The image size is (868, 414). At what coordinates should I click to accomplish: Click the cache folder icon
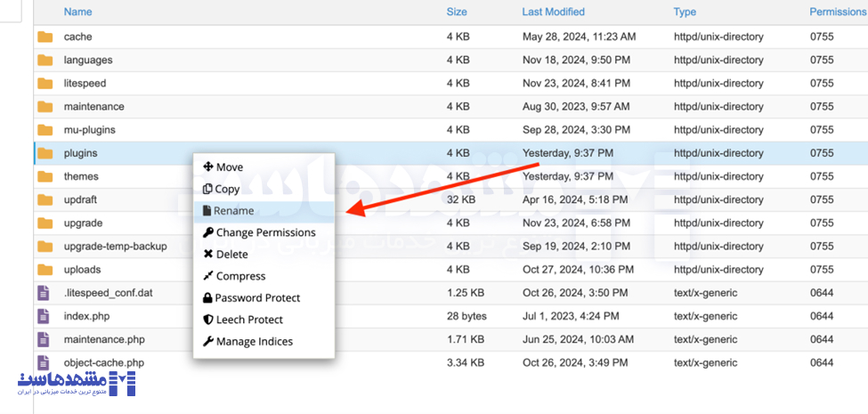click(x=45, y=37)
